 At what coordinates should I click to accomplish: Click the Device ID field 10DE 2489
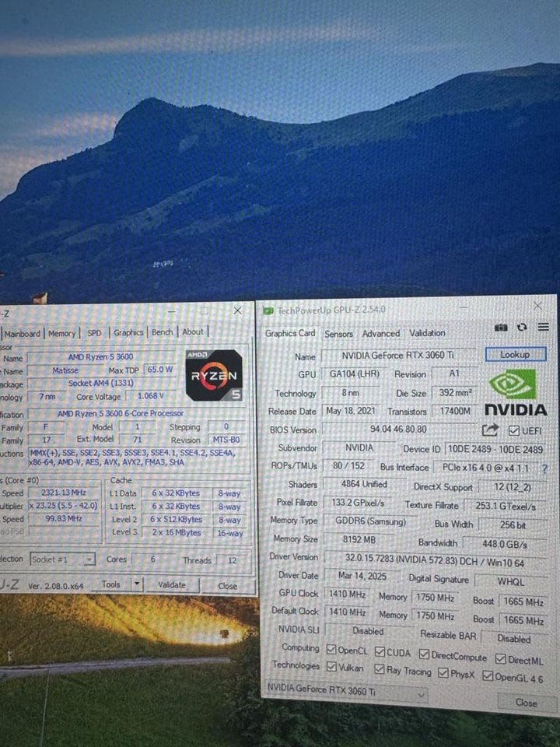(x=495, y=449)
